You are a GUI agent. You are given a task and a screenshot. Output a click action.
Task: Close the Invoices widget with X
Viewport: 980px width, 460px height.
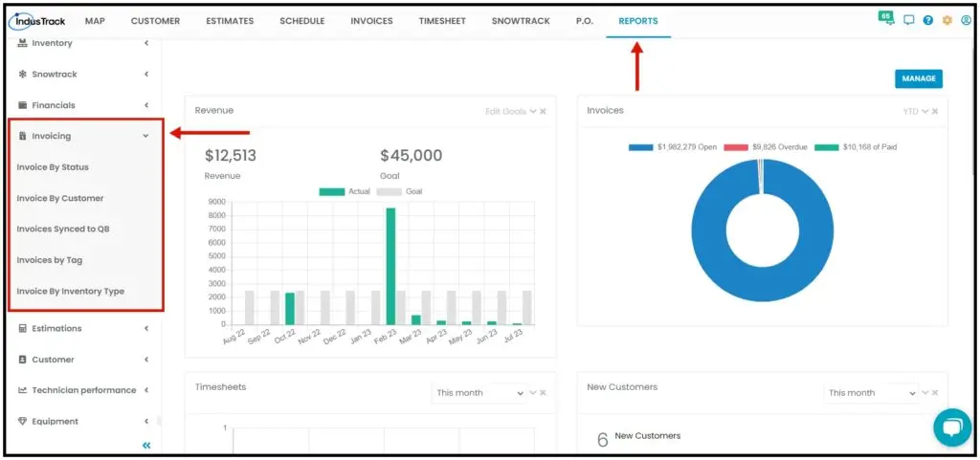(935, 112)
